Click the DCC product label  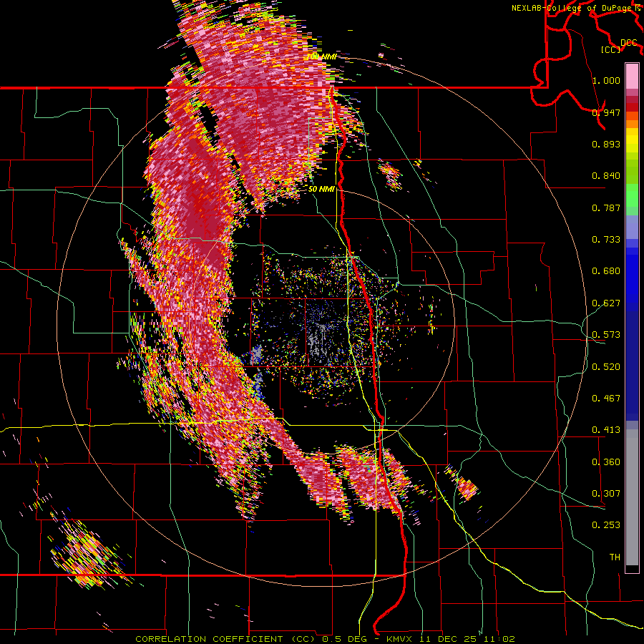coord(628,43)
